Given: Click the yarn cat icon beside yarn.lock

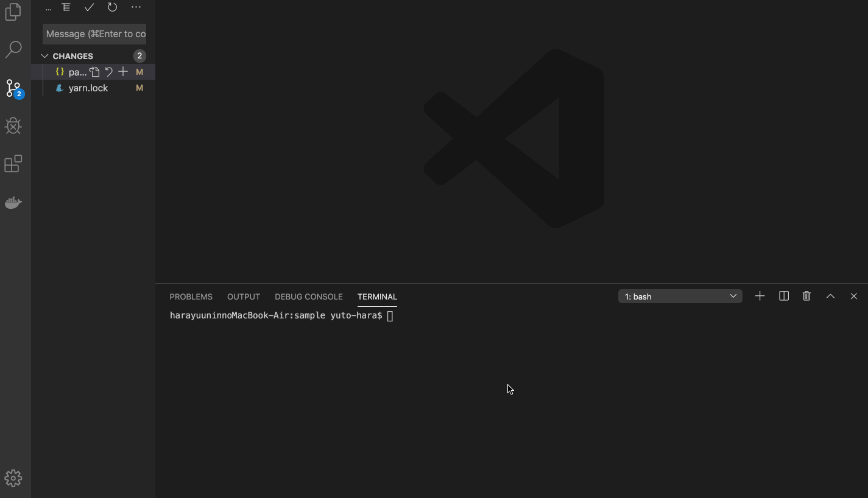Looking at the screenshot, I should pos(60,88).
